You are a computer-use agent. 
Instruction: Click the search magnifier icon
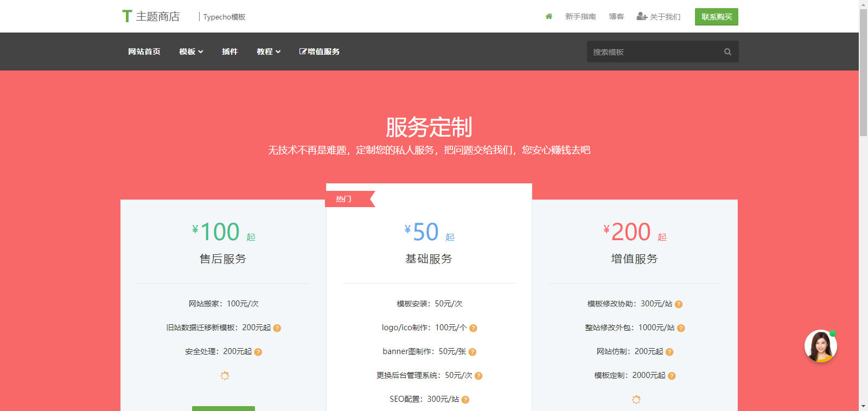tap(727, 52)
